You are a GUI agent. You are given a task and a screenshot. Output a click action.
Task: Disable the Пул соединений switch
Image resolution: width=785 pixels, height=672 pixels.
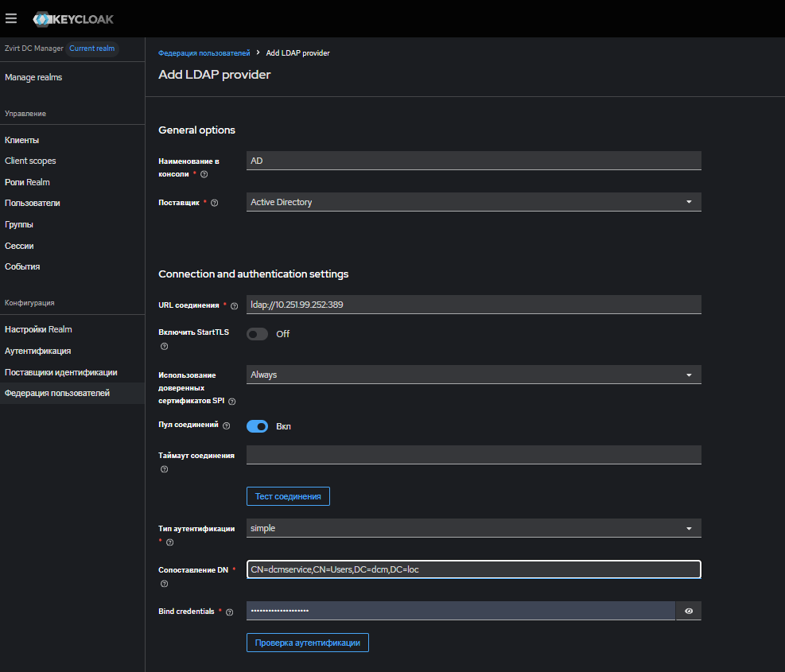tap(258, 426)
